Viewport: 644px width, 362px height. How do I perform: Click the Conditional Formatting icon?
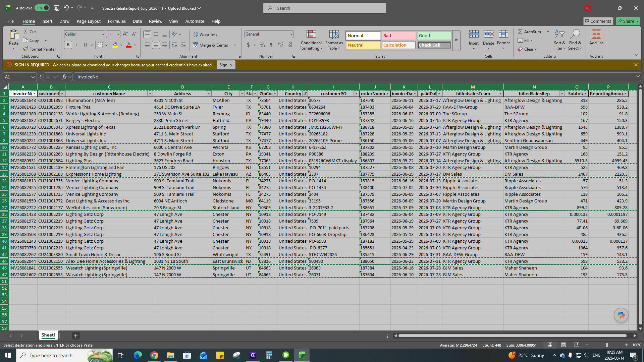(311, 34)
